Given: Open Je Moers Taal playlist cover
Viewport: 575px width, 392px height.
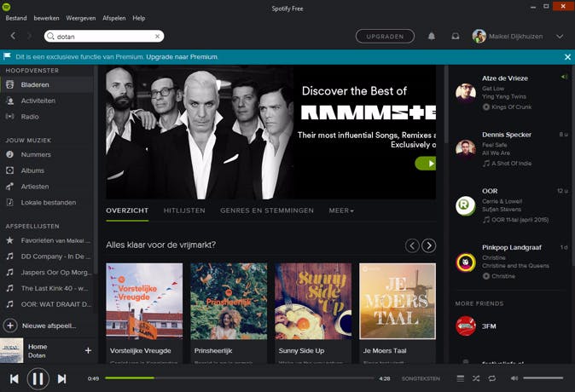Looking at the screenshot, I should tap(398, 301).
